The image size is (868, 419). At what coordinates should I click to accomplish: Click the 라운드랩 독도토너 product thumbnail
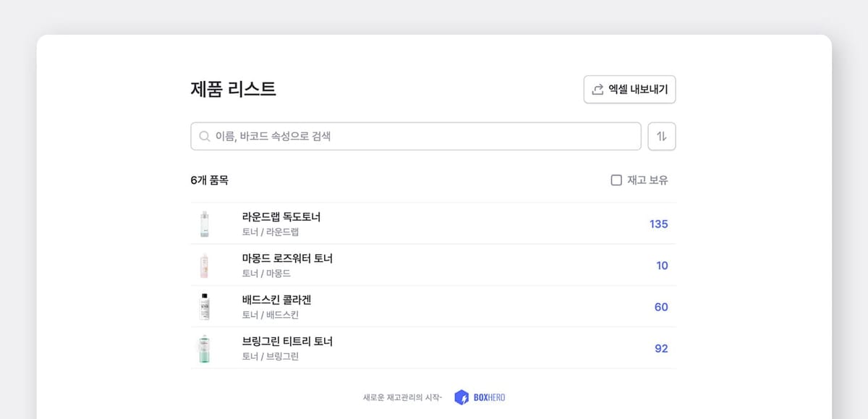205,224
